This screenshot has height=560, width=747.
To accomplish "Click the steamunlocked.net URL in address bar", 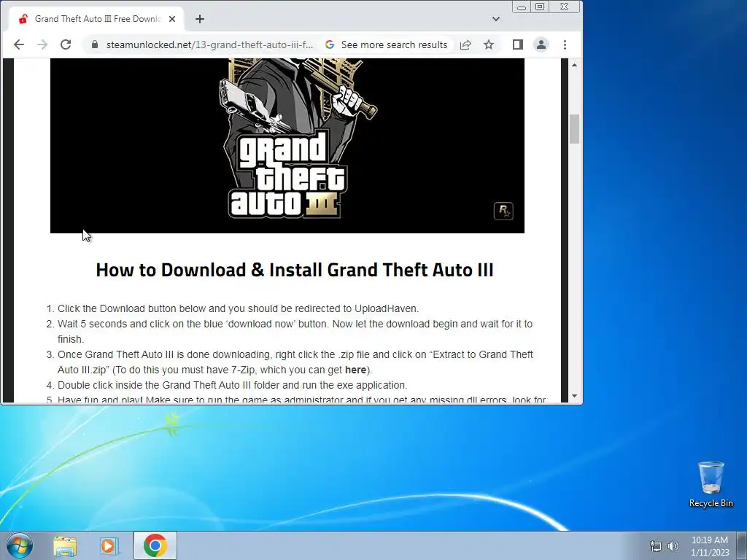I will pyautogui.click(x=209, y=44).
